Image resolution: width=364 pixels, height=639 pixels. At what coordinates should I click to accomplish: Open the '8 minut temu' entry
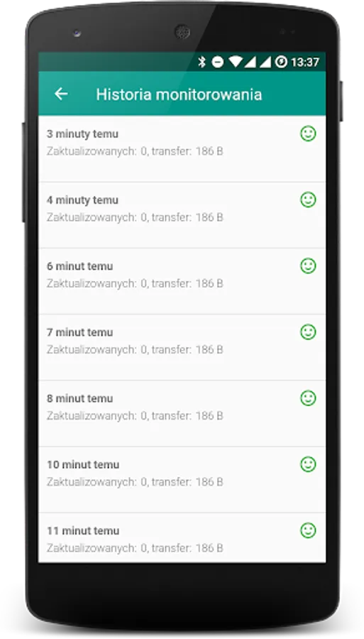[x=182, y=414]
